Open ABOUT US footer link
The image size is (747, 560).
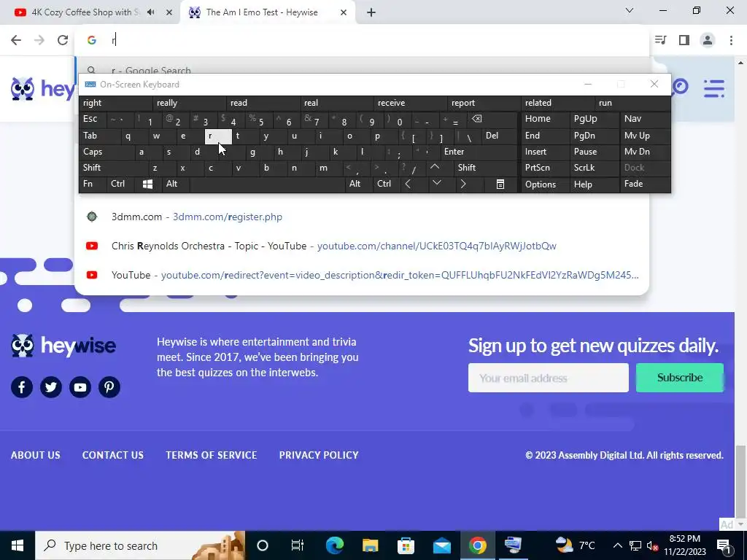36,455
